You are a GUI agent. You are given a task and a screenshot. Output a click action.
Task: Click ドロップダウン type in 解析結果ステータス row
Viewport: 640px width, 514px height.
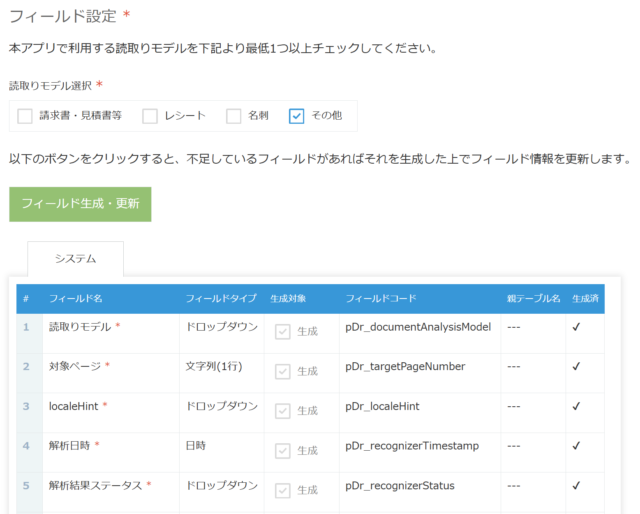click(222, 485)
